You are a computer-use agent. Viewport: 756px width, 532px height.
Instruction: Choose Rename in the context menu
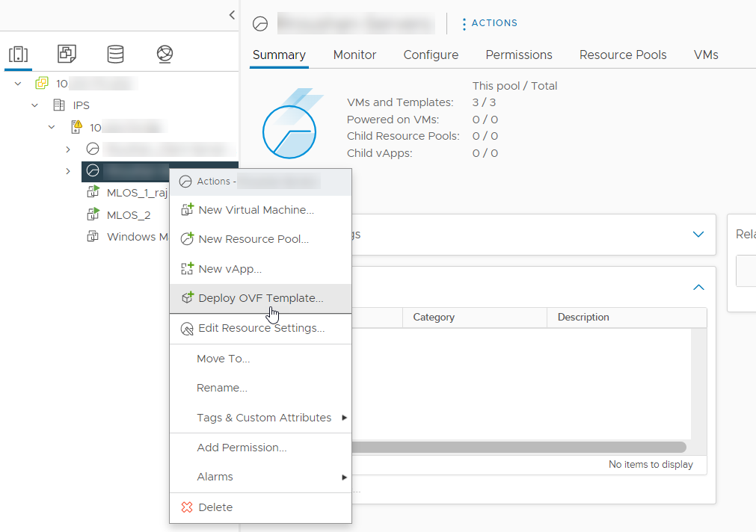260,388
